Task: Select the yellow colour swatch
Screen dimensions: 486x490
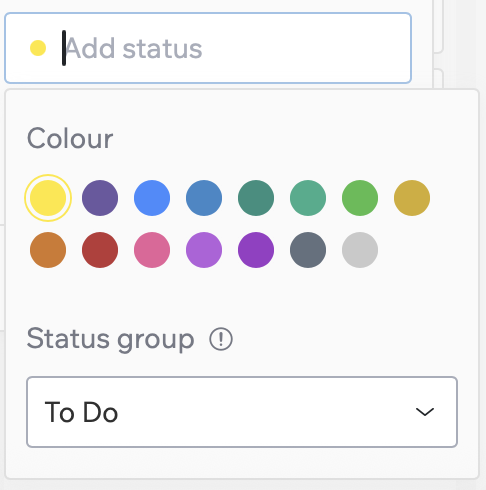Action: coord(48,198)
